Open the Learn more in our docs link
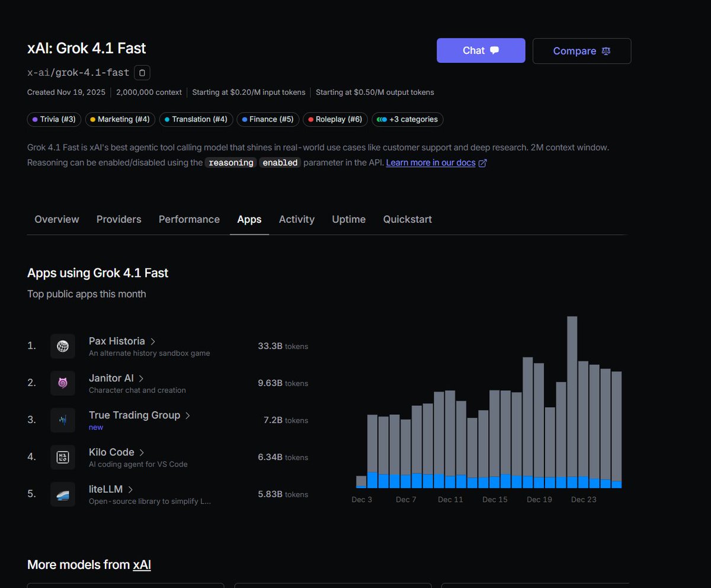This screenshot has width=711, height=588. tap(431, 162)
